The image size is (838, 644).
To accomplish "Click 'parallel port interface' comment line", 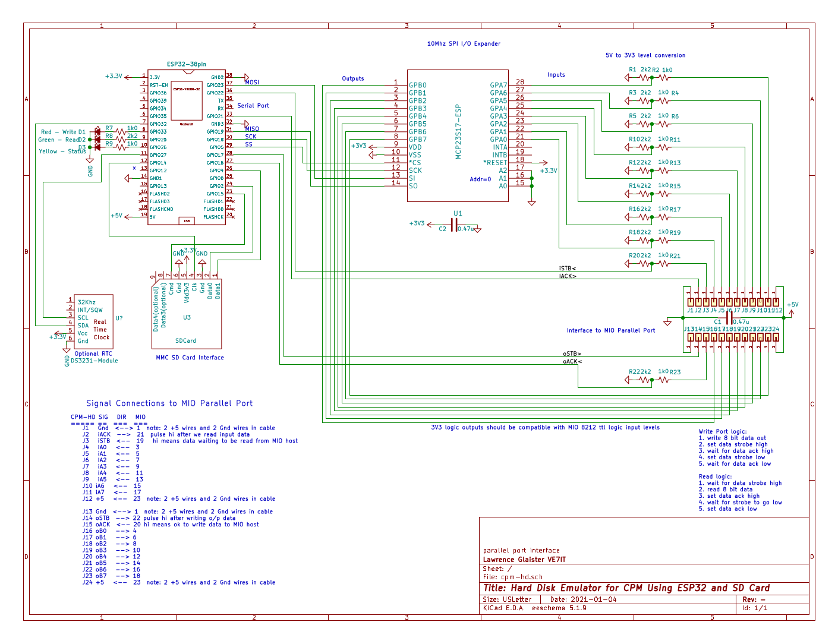I will [521, 551].
